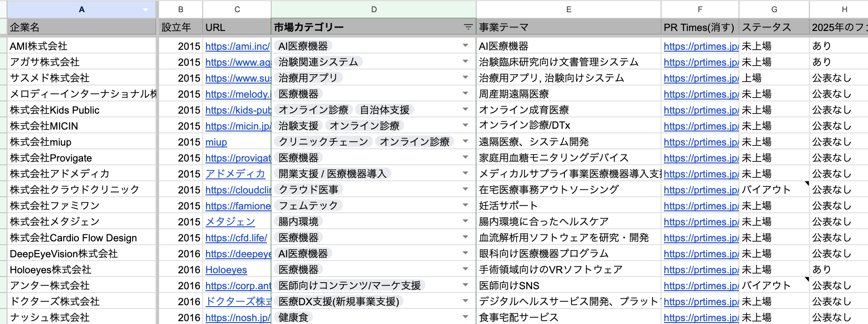Click the 治療用アプリ category chip

308,77
